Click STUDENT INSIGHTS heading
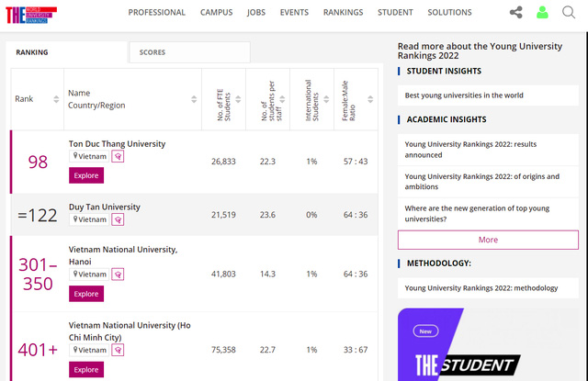588x381 pixels. coord(444,72)
